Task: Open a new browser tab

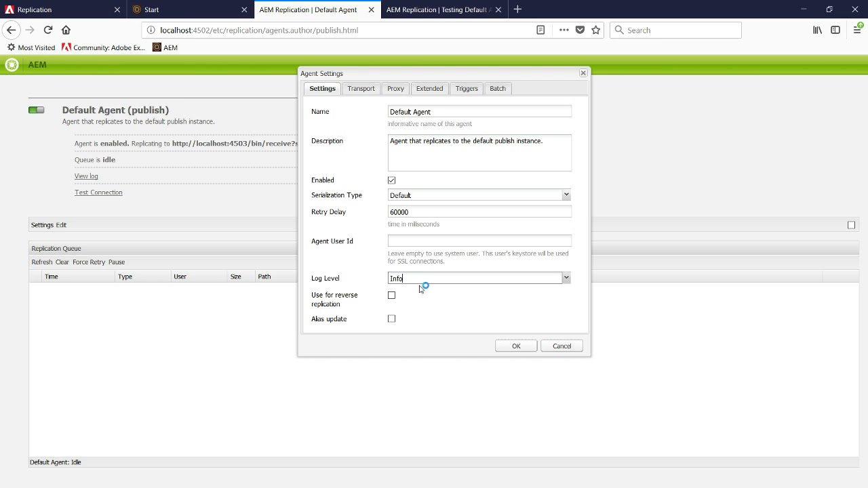Action: (517, 9)
